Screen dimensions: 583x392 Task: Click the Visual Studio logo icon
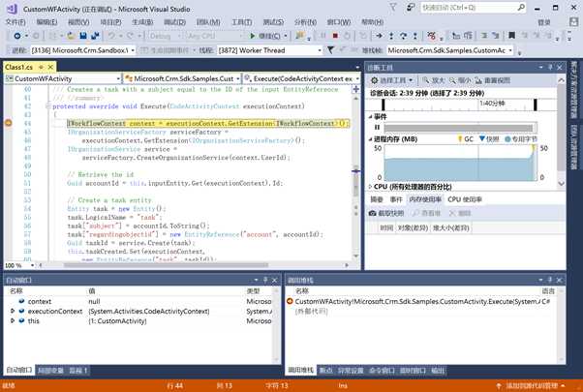(x=12, y=9)
